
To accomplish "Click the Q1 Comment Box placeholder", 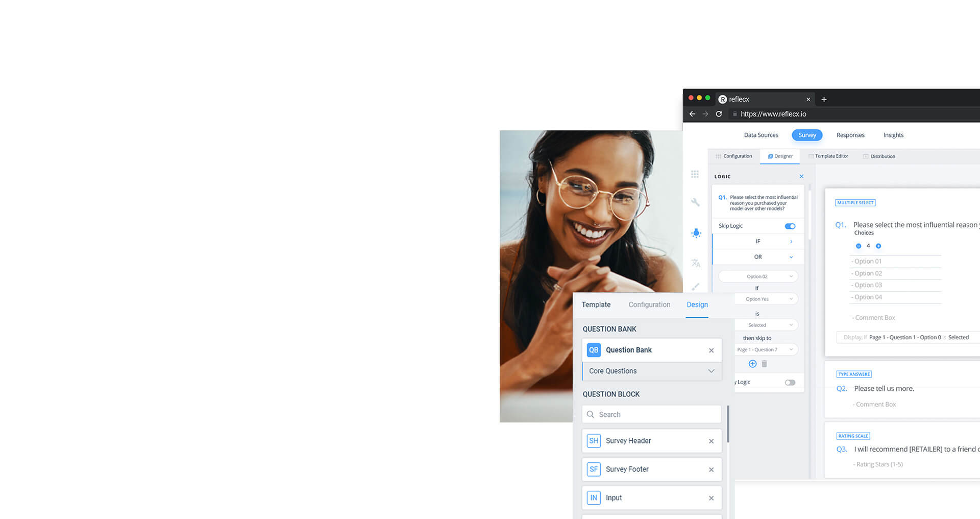I will tap(873, 318).
